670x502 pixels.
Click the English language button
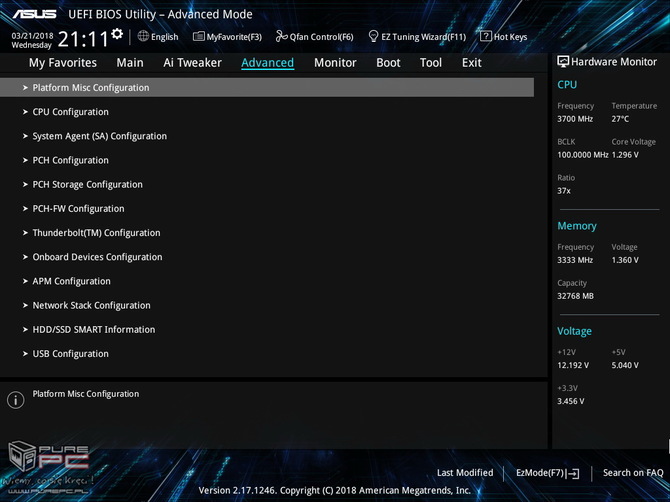click(158, 37)
